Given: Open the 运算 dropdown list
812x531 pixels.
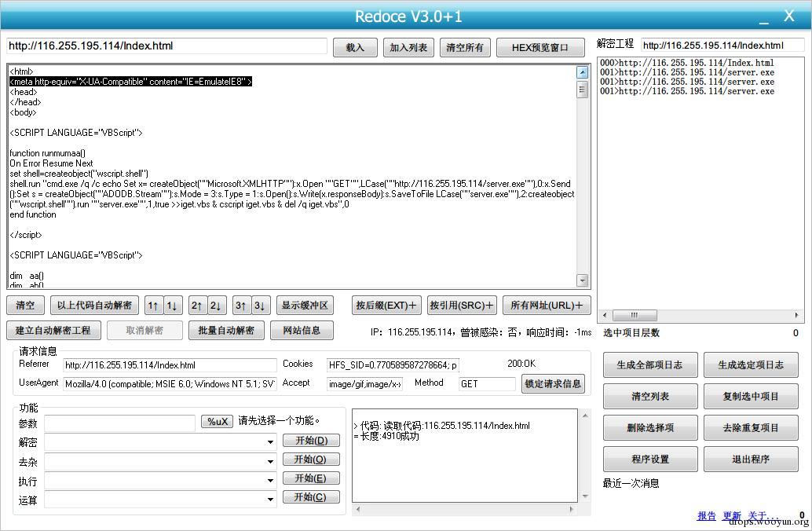Looking at the screenshot, I should pos(270,500).
